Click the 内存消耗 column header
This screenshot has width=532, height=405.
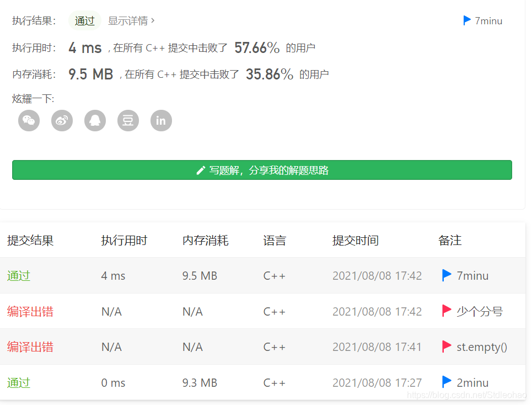[205, 241]
